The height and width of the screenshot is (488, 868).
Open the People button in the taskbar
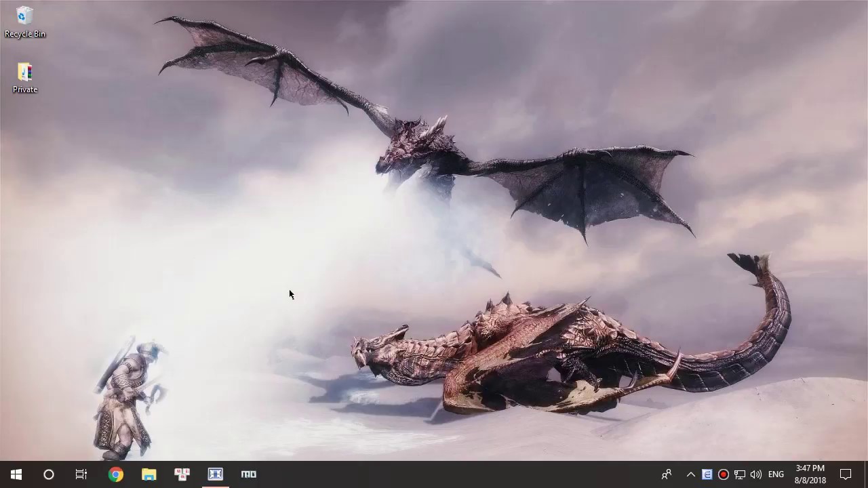[667, 474]
